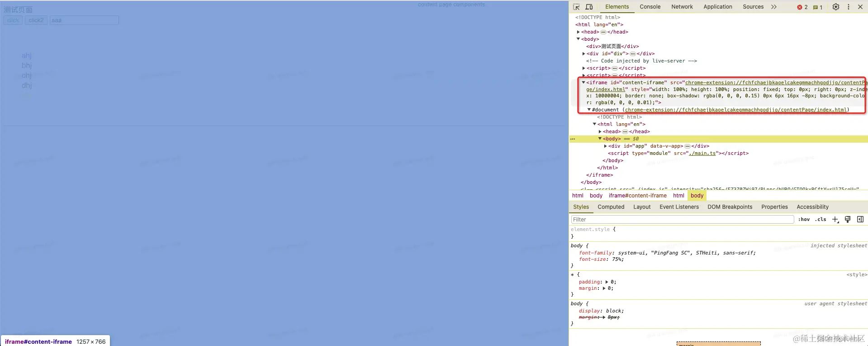This screenshot has width=868, height=346.
Task: Collapse the inner html lang="en" node
Action: (x=594, y=124)
